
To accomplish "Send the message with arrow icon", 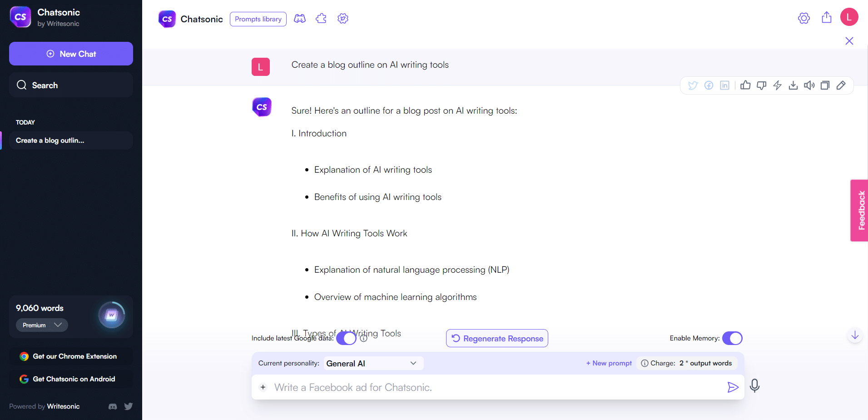I will pos(733,387).
